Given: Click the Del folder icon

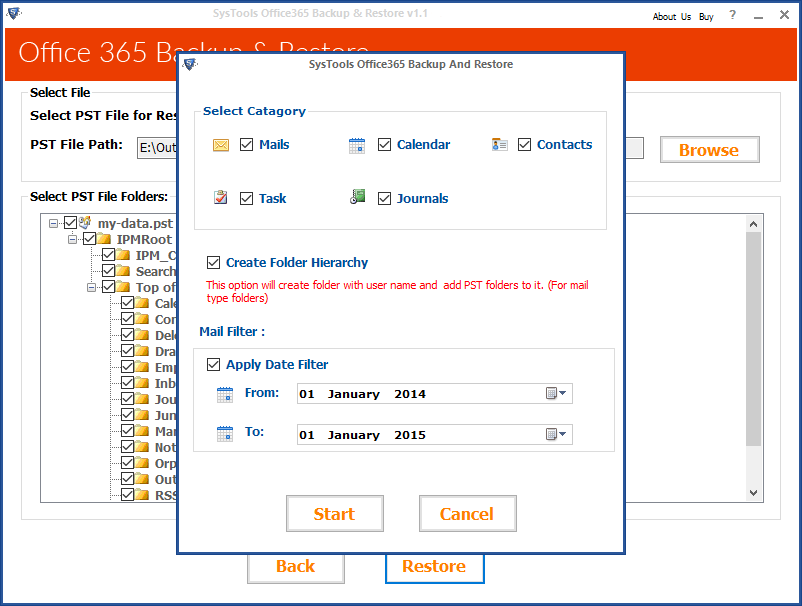Looking at the screenshot, I should click(142, 335).
